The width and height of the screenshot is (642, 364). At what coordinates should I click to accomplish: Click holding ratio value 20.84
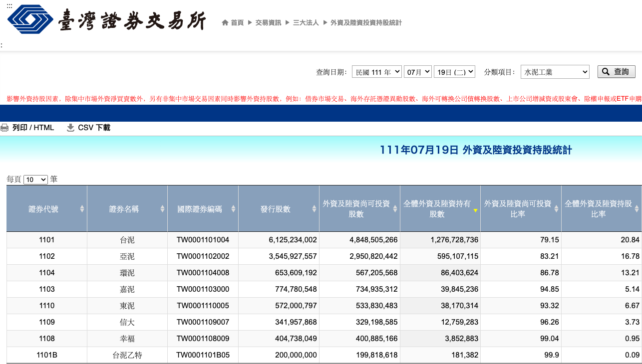[x=630, y=240]
